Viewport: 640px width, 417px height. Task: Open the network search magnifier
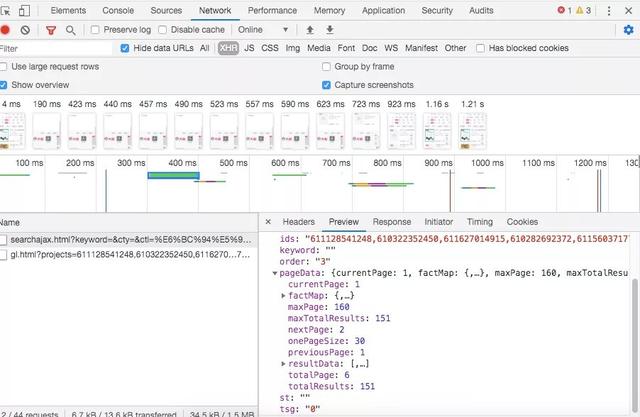(71, 30)
